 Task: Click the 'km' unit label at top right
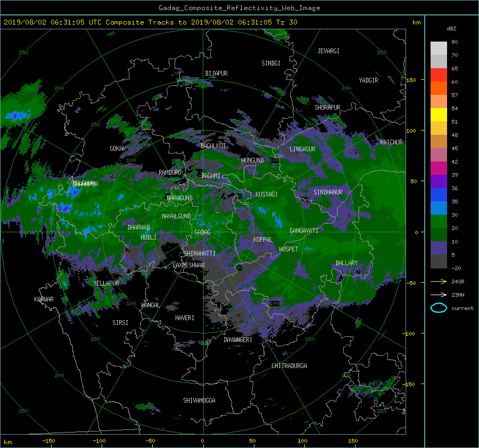[x=416, y=22]
